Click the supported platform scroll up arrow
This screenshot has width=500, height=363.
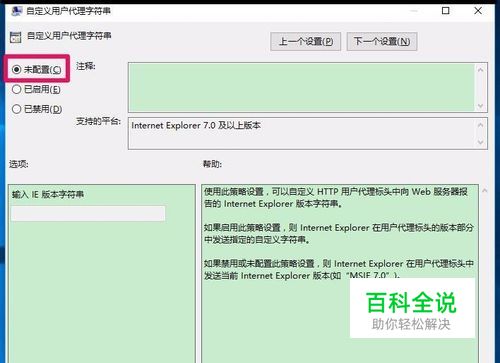click(x=480, y=125)
